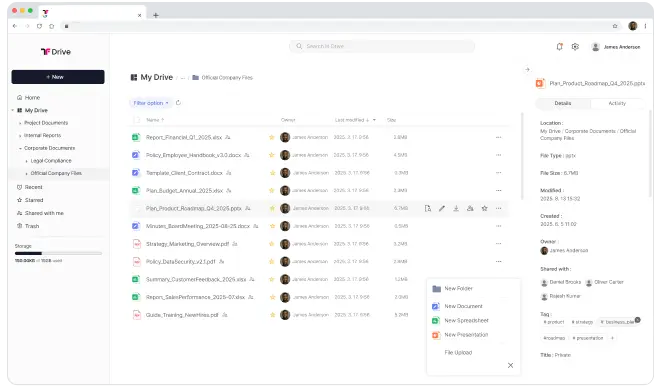662x388 pixels.
Task: Open the James Anderson profile menu
Action: point(616,47)
